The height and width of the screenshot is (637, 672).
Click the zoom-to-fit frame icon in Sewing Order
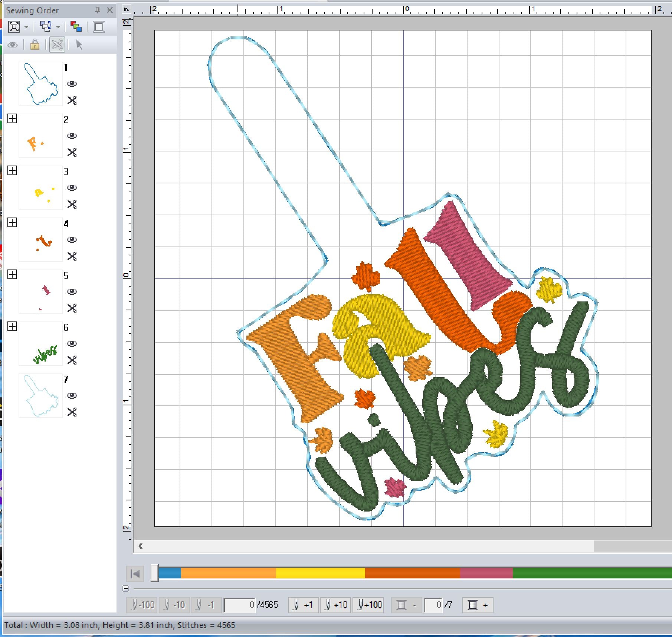coord(14,27)
